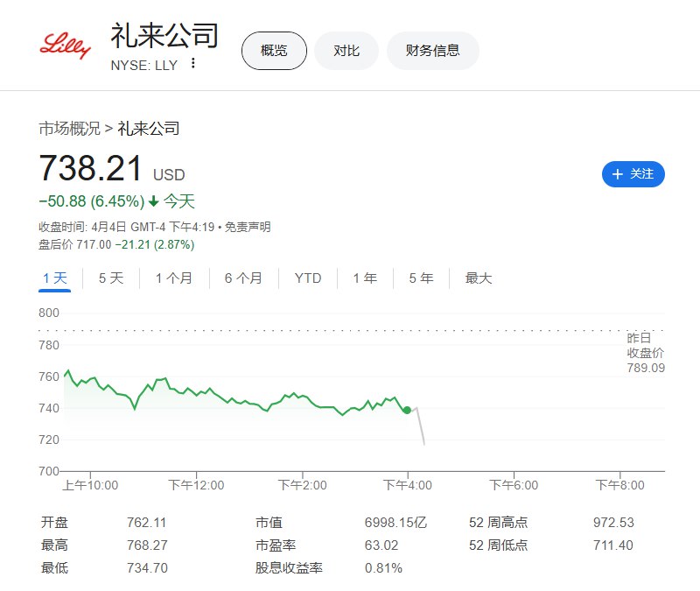The width and height of the screenshot is (700, 591).
Task: Select the 1 天 chart range
Action: click(55, 278)
